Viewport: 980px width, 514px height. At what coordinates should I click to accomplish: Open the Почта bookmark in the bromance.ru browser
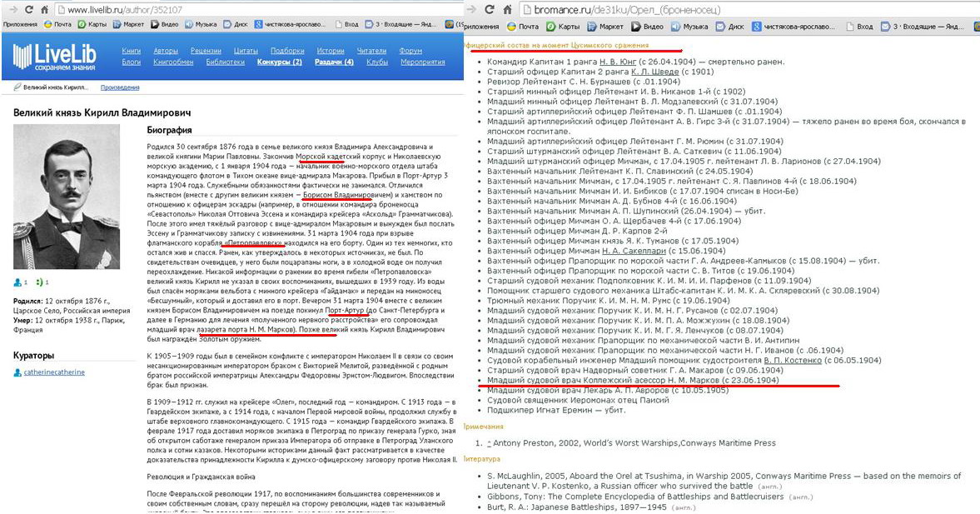pos(522,27)
